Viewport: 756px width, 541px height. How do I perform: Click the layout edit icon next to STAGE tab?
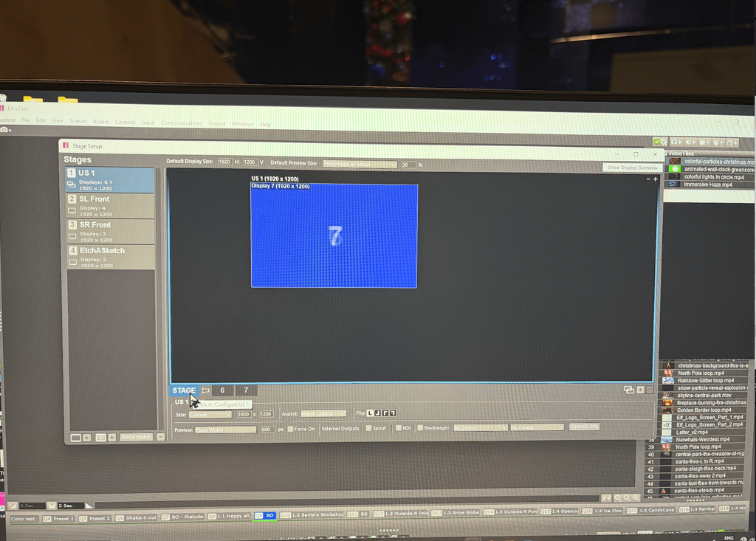[x=206, y=390]
